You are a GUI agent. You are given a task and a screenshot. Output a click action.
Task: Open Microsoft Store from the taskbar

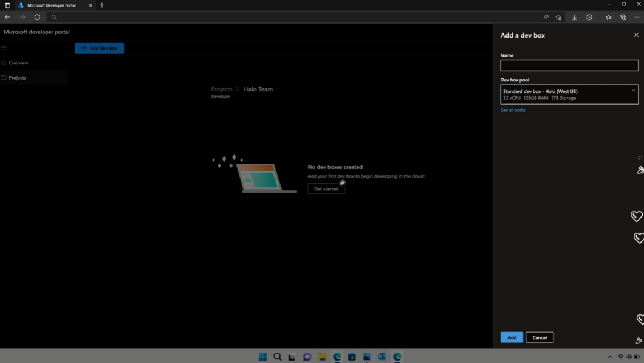click(352, 357)
